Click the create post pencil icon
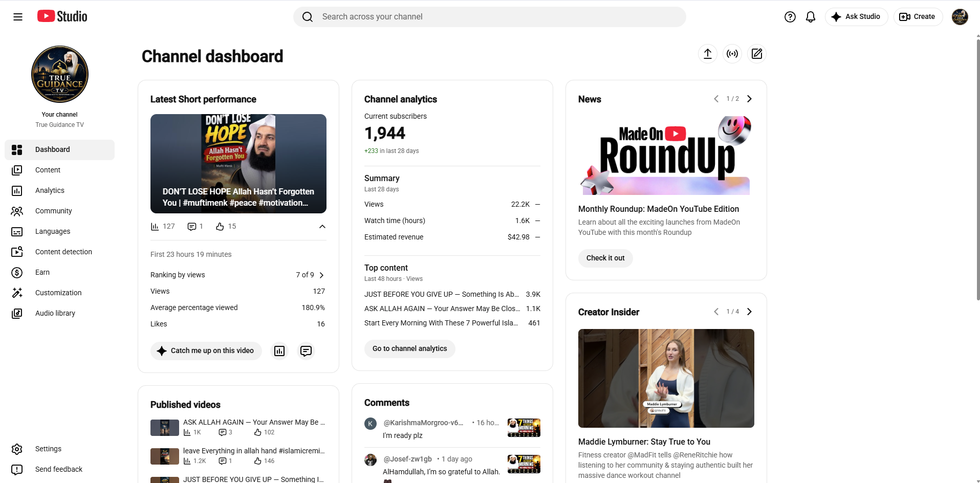Viewport: 980px width, 483px height. pos(757,54)
